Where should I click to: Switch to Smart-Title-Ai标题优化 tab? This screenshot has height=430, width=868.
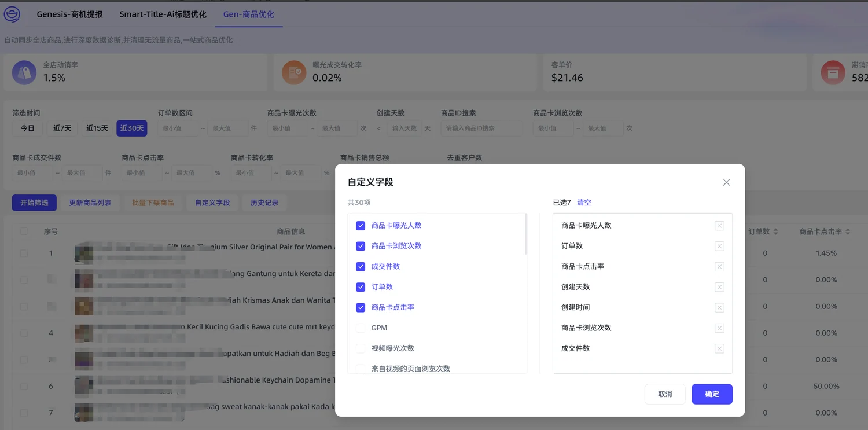[163, 14]
